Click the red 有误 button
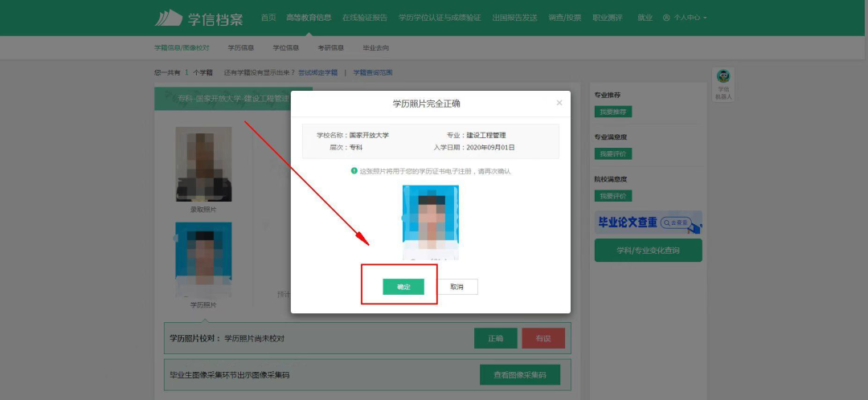The image size is (868, 400). coord(543,338)
